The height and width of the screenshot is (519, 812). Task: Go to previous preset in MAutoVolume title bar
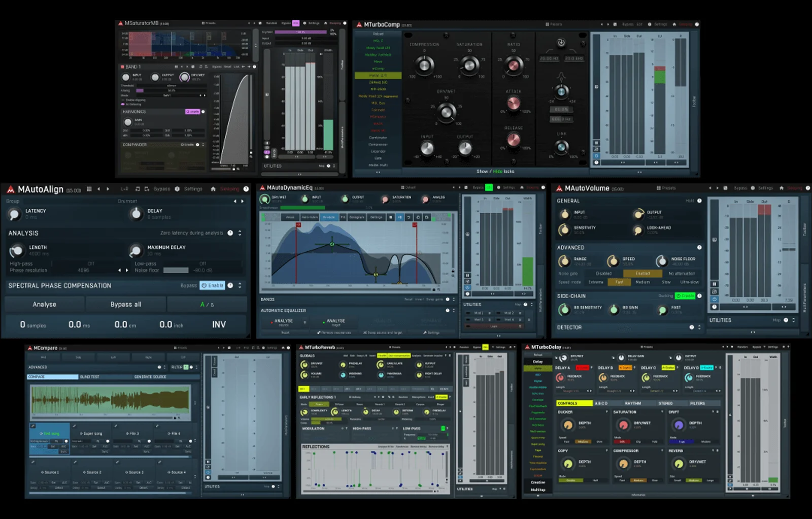point(710,188)
